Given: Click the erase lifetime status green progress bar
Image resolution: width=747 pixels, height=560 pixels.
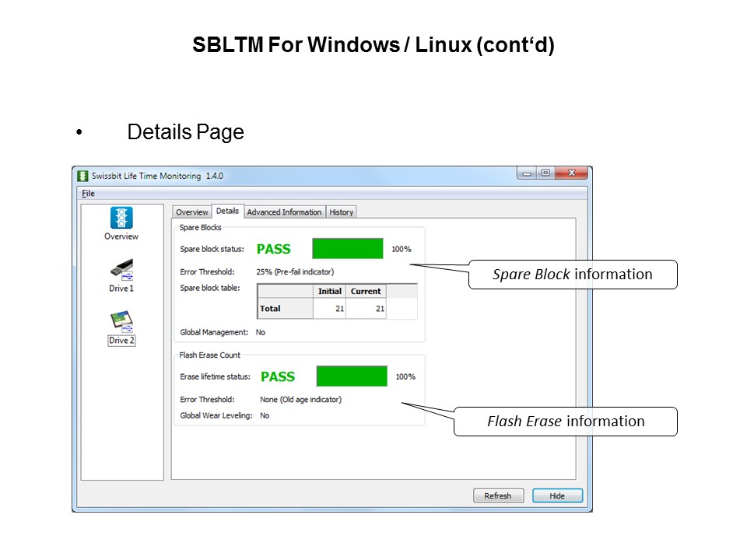Looking at the screenshot, I should coord(352,376).
